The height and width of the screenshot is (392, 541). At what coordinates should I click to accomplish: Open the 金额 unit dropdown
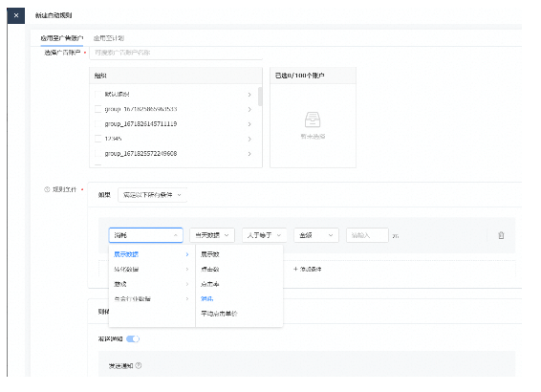pyautogui.click(x=316, y=235)
